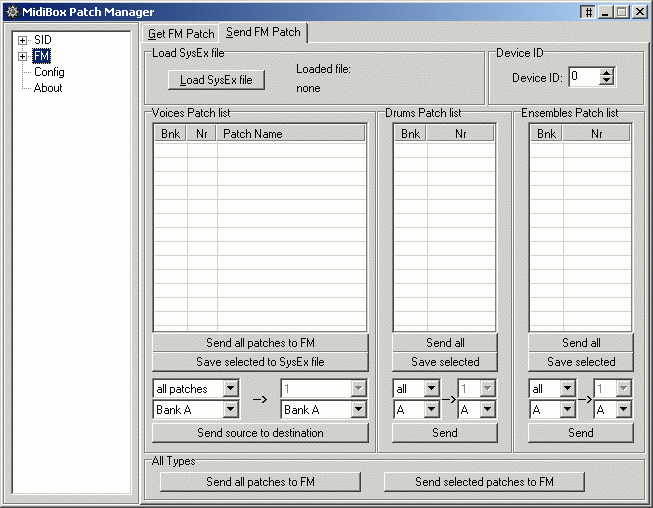Focus the Device ID input field
This screenshot has width=653, height=508.
tap(584, 77)
